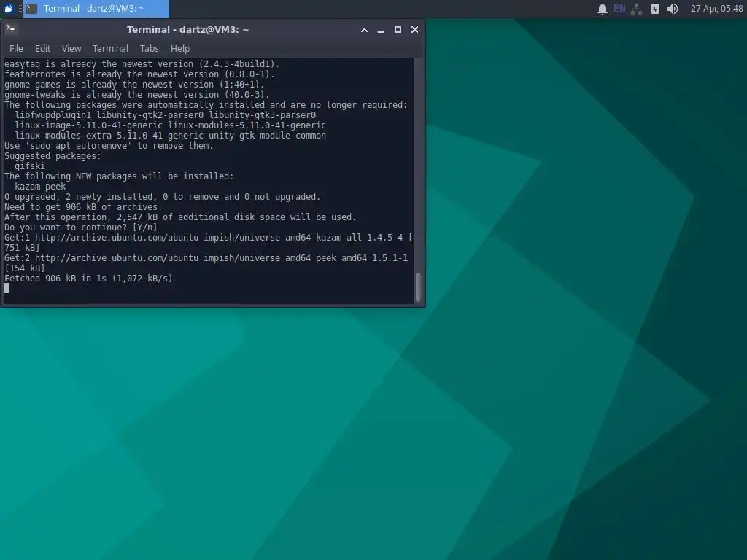The width and height of the screenshot is (747, 560).
Task: Open the Terminal menu
Action: [x=111, y=49]
